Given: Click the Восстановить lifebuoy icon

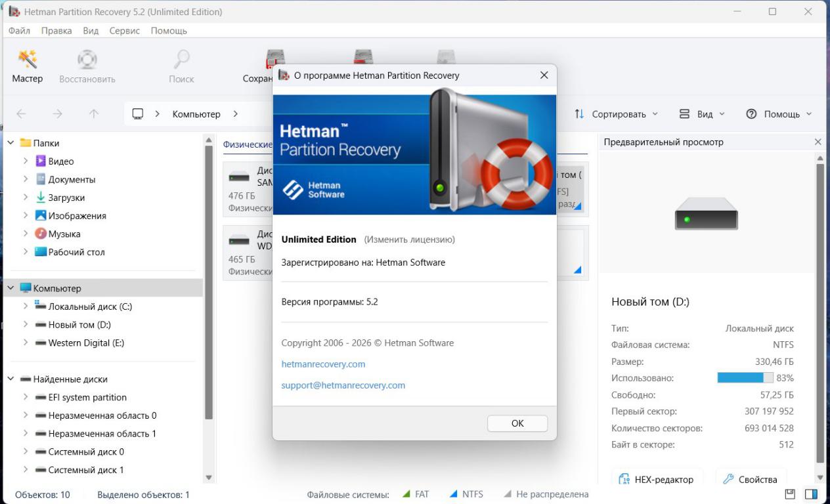Looking at the screenshot, I should click(x=87, y=60).
